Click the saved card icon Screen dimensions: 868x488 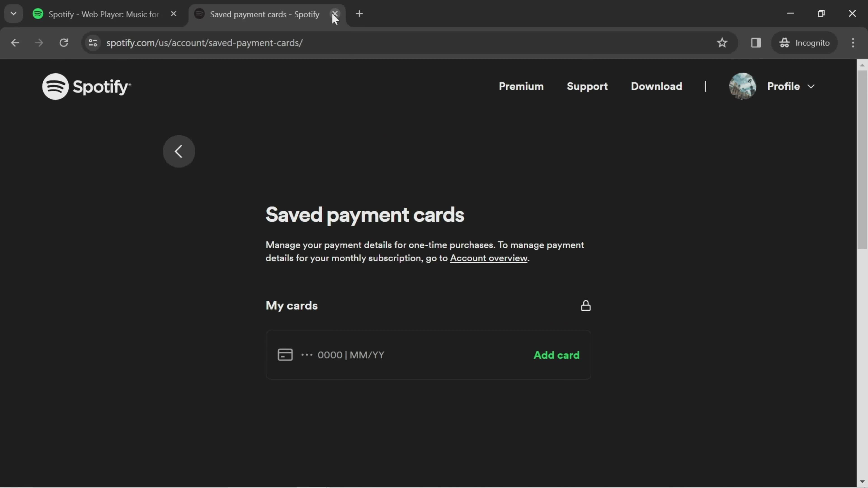coord(285,354)
